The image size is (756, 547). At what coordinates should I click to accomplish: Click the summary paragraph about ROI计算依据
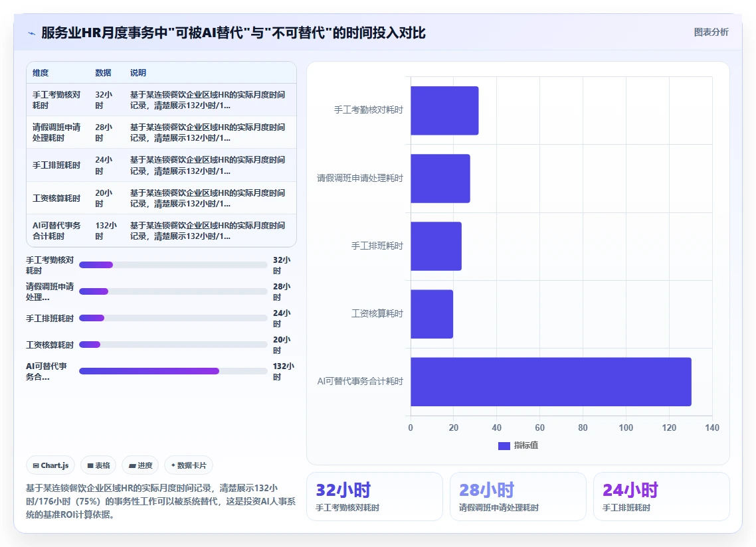click(x=161, y=501)
